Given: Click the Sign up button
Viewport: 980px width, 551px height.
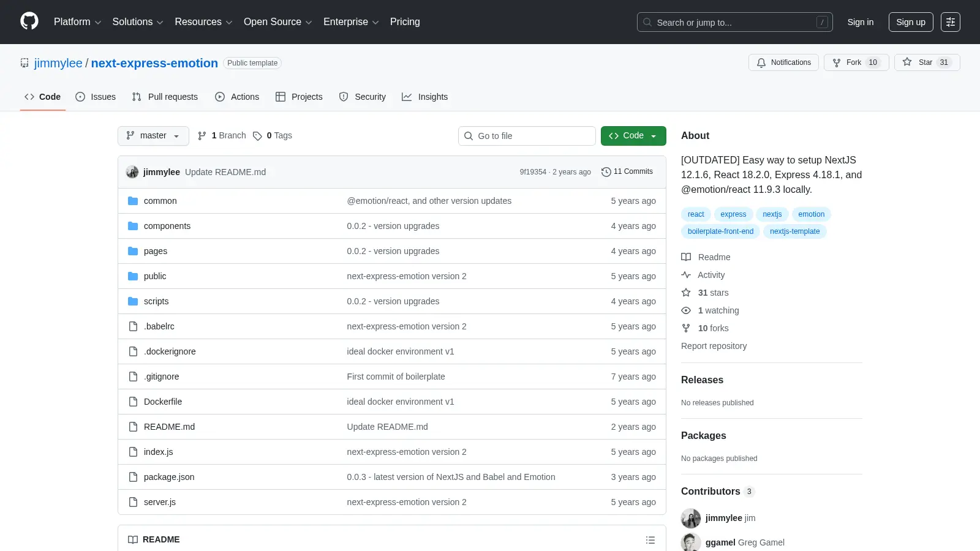Looking at the screenshot, I should click(911, 22).
